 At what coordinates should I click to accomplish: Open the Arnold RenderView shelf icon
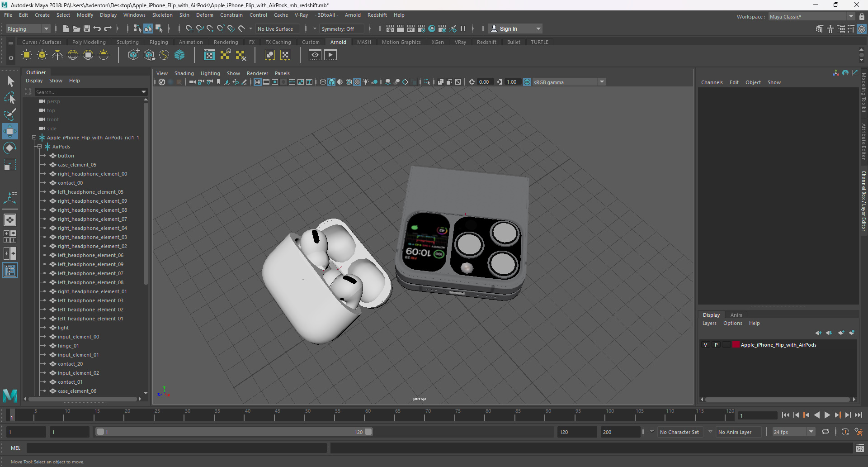[315, 55]
